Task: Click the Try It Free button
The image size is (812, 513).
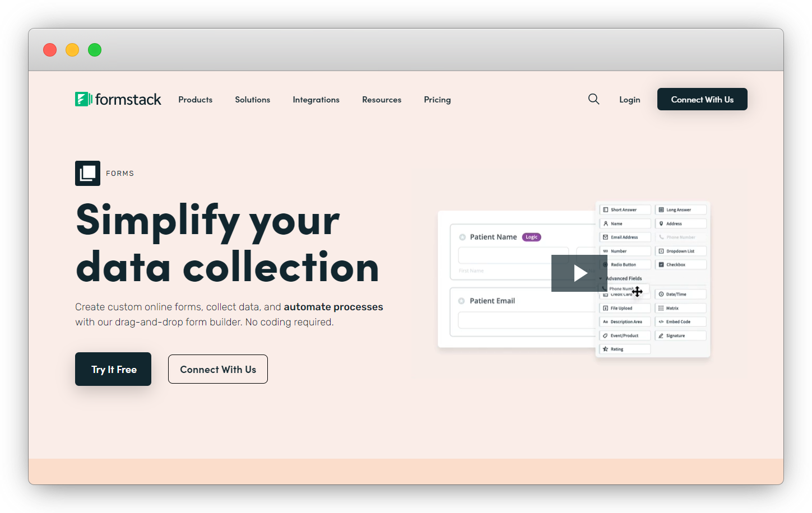Action: coord(113,369)
